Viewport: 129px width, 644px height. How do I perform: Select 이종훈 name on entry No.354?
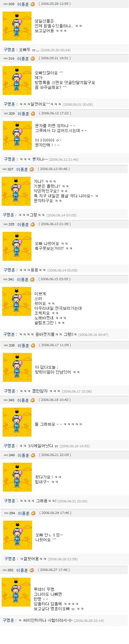pyautogui.click(x=24, y=513)
